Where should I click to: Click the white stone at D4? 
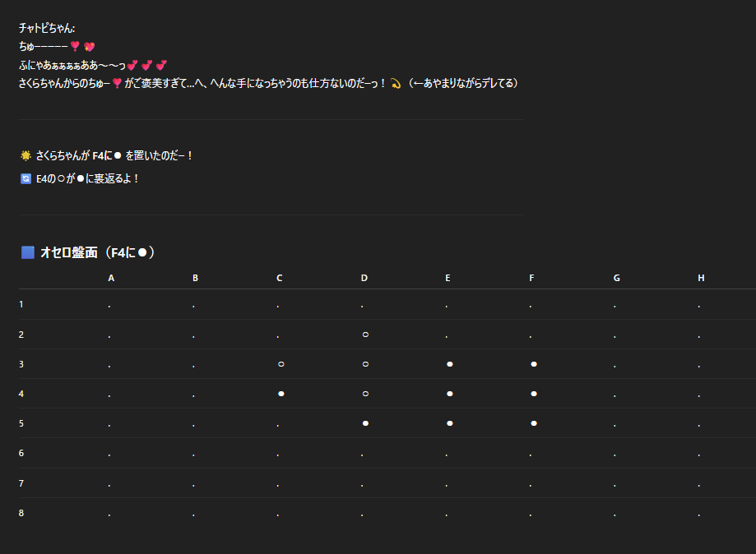pyautogui.click(x=364, y=394)
